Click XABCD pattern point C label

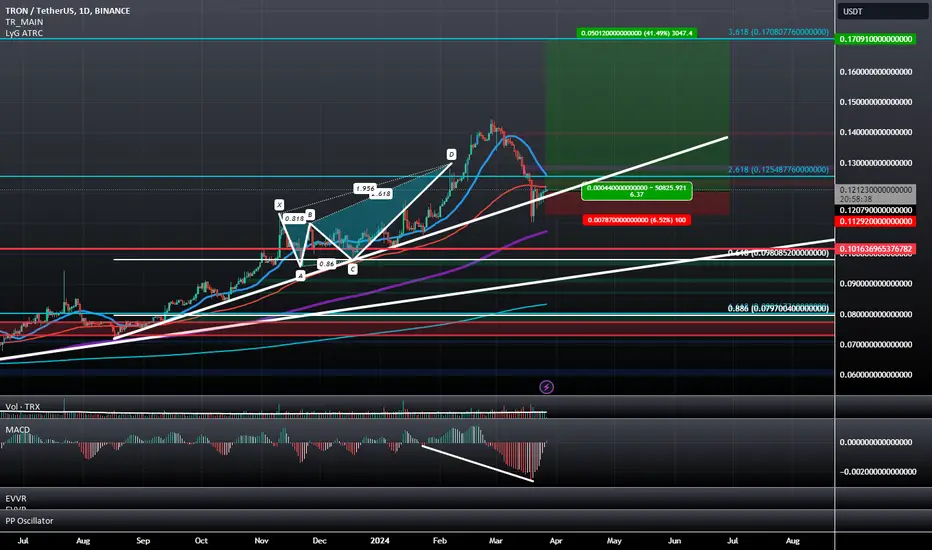(x=352, y=269)
